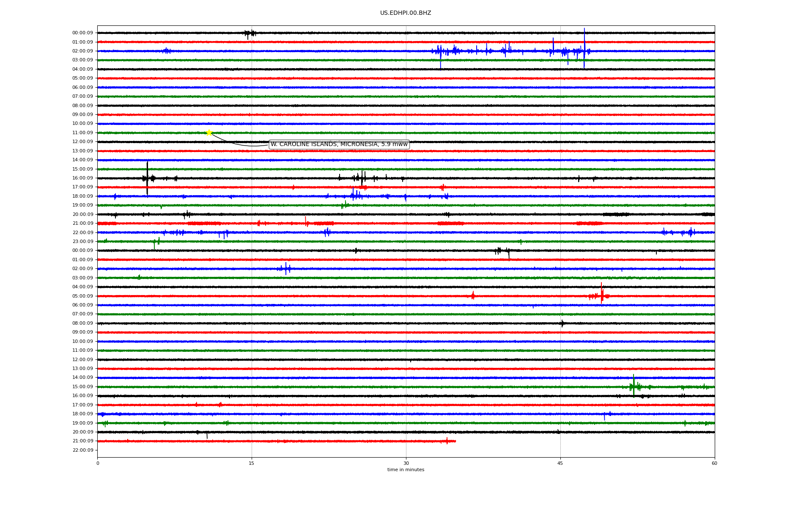Click the first 21:00:09 red trace label
812x508 pixels.
[x=82, y=223]
